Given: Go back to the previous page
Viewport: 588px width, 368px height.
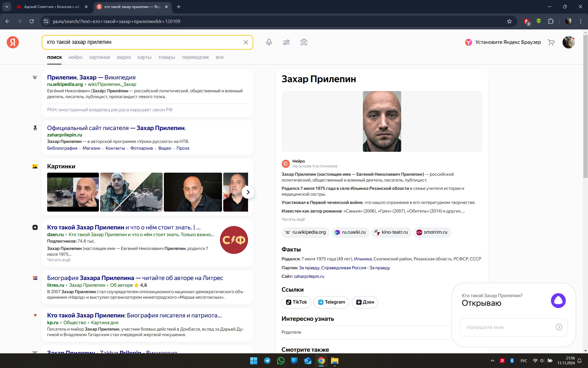Looking at the screenshot, I should tap(8, 21).
